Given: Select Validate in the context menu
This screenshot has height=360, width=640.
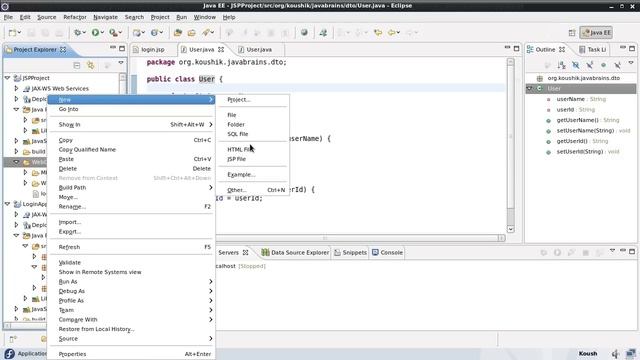Looking at the screenshot, I should point(131,262).
